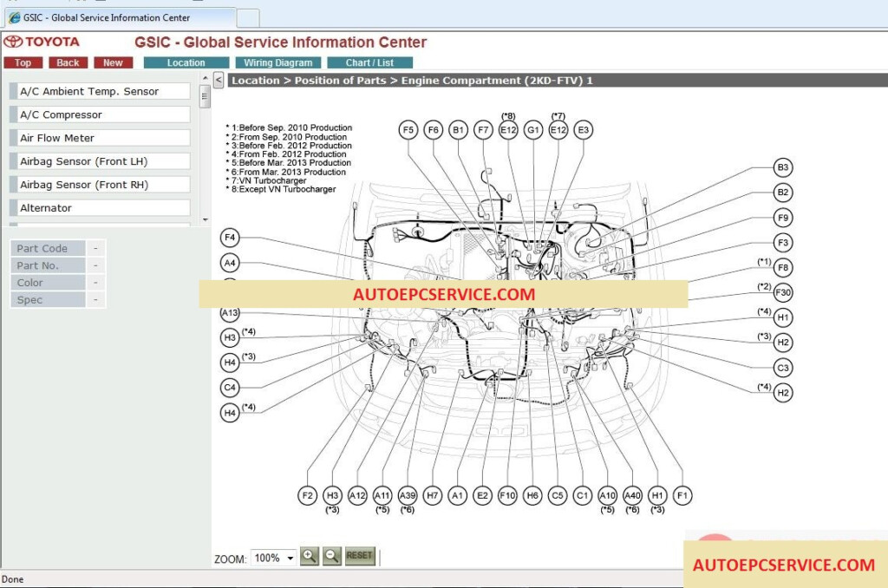888x588 pixels.
Task: Click connector F8 callout circle
Action: 783,267
